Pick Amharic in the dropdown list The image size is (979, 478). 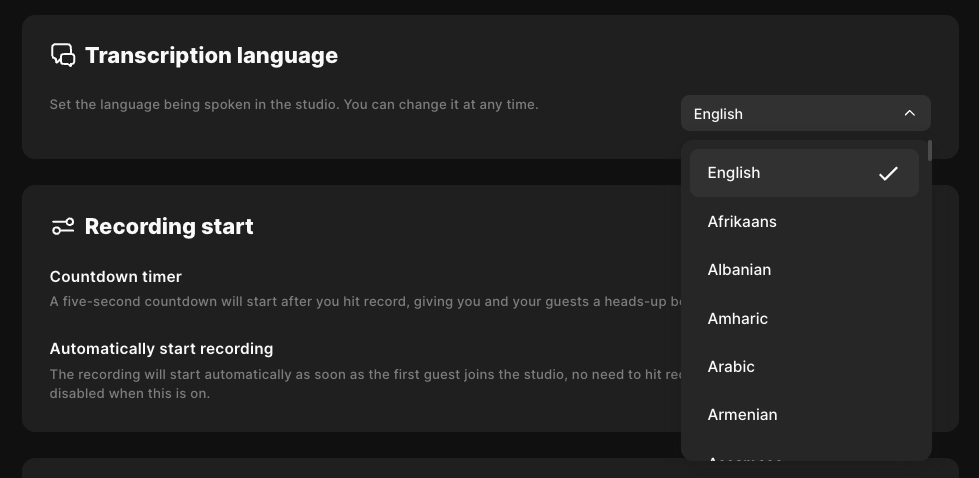pos(738,318)
